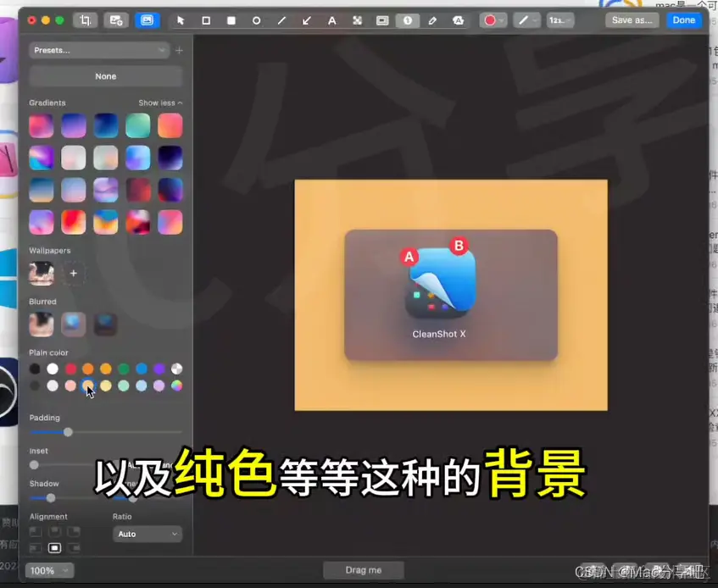Select the rectangle shape tool
This screenshot has height=588, width=718.
coord(205,19)
